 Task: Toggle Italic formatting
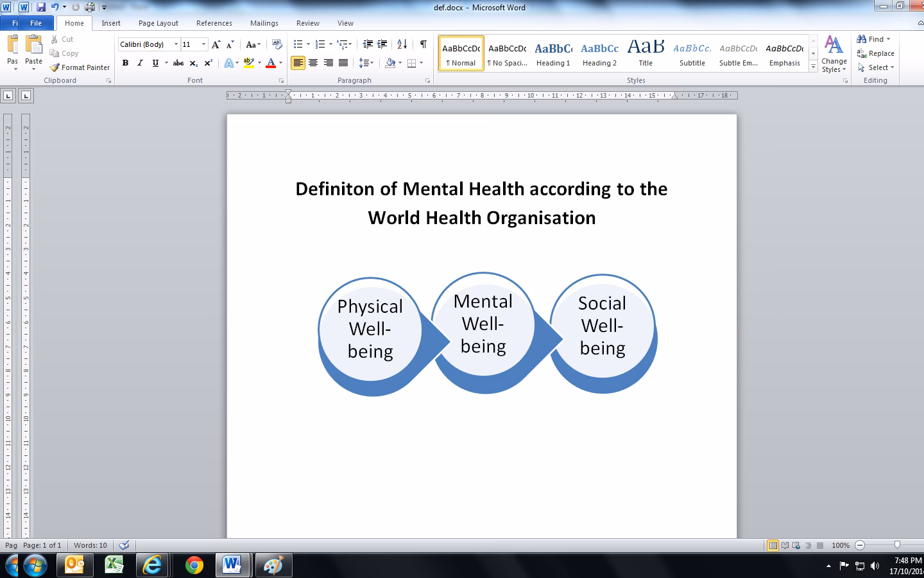point(140,63)
